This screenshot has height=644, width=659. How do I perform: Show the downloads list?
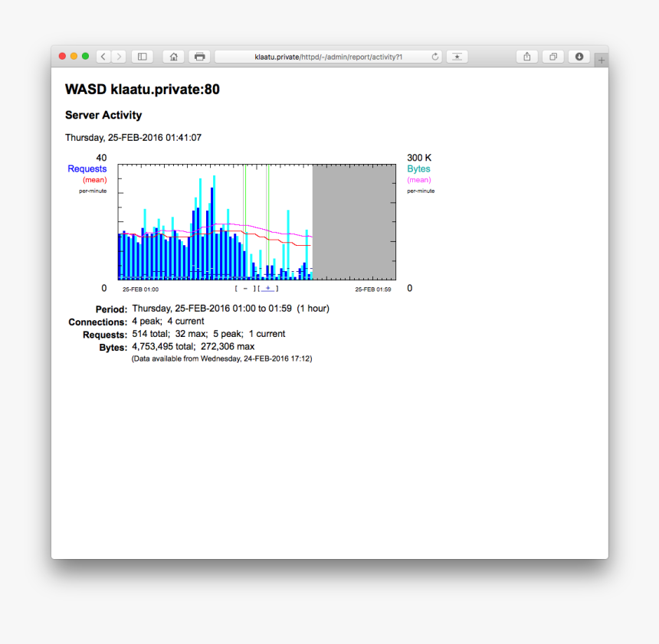579,57
